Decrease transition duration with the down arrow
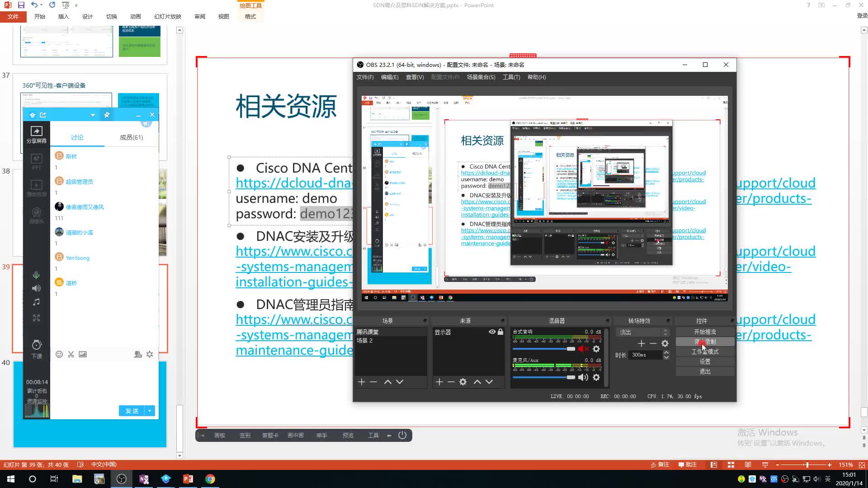The width and height of the screenshot is (868, 488). coord(666,357)
